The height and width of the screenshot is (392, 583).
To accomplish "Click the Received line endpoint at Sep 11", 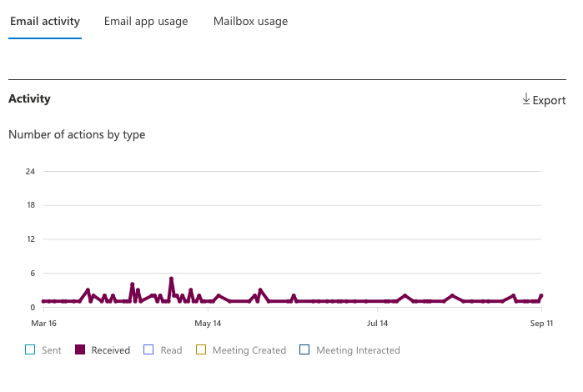I will [x=541, y=296].
